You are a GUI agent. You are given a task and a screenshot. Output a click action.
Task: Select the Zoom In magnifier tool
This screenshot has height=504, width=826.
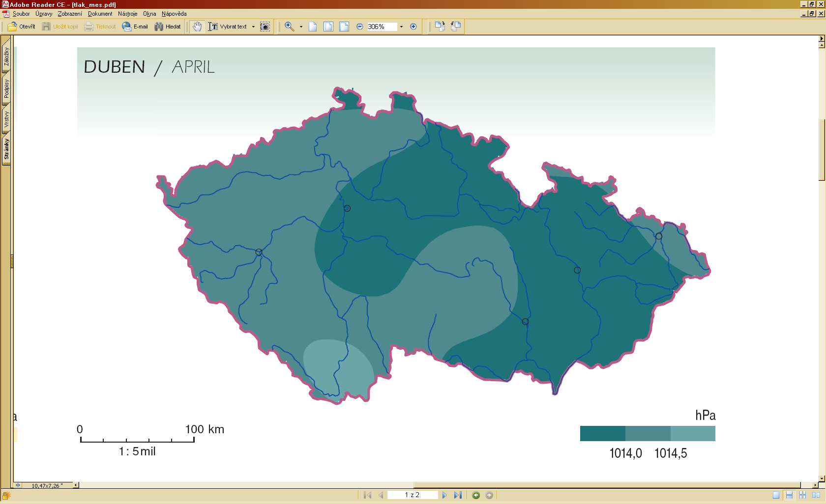tap(290, 27)
